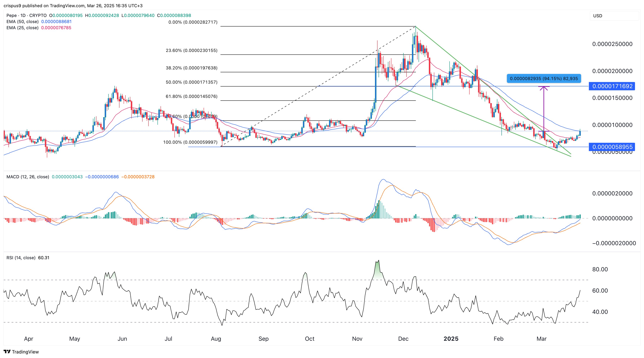Click the blue 0.0000171692 price label
The image size is (644, 358).
pos(612,86)
